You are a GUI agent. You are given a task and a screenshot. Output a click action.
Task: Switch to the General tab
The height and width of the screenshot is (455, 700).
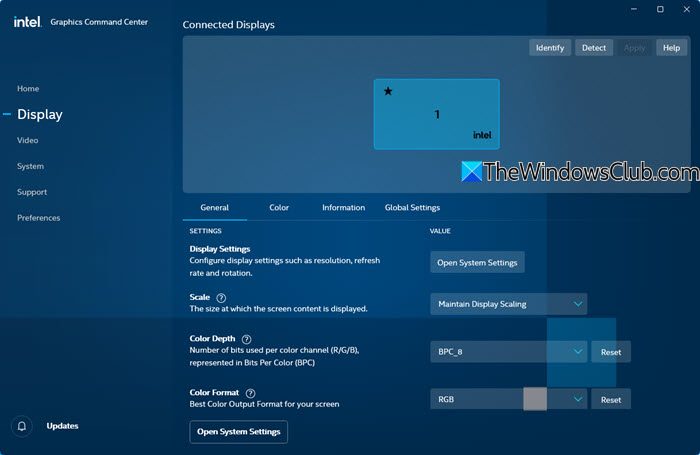[214, 208]
